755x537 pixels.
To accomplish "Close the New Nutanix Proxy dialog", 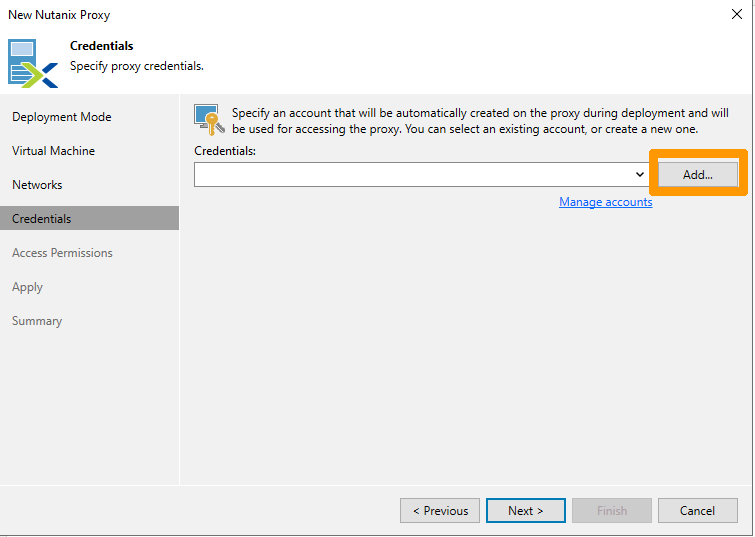I will click(737, 14).
